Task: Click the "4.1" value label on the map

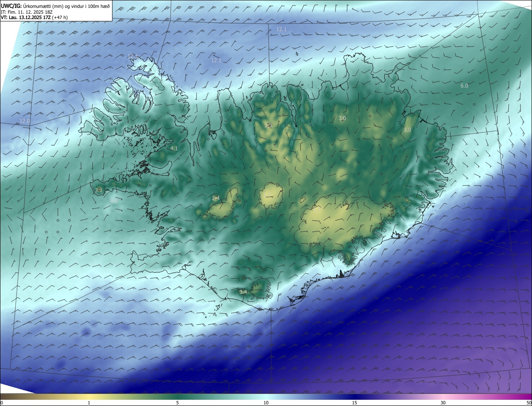Action: tap(174, 148)
